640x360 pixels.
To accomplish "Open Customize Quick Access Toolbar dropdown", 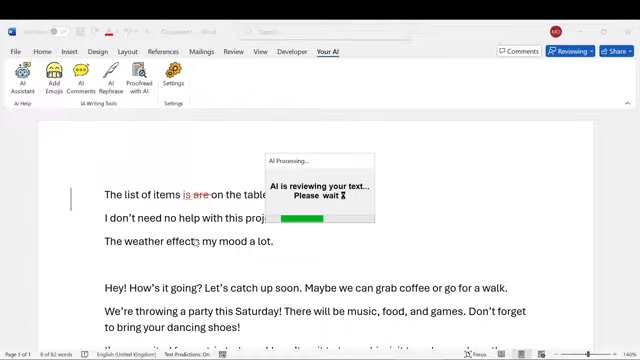I will (x=147, y=32).
